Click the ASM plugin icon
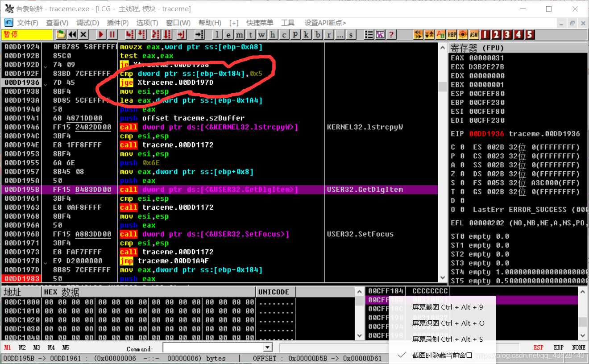589x364 pixels. pos(474,34)
